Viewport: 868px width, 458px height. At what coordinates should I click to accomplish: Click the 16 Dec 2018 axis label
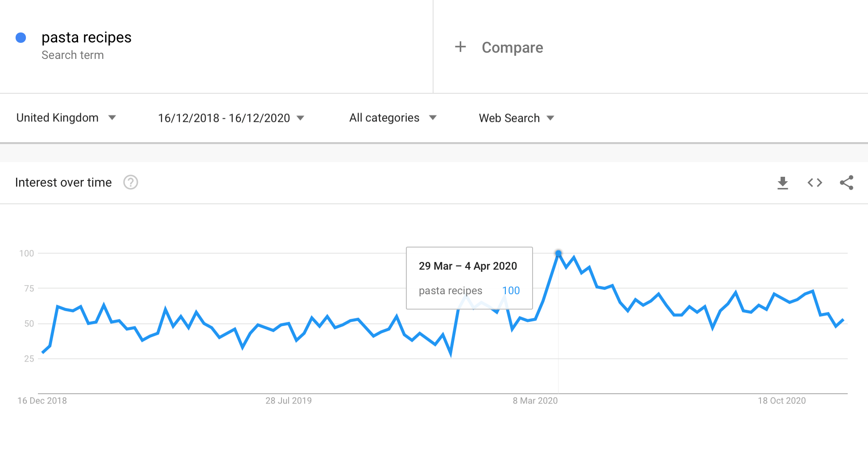point(42,401)
